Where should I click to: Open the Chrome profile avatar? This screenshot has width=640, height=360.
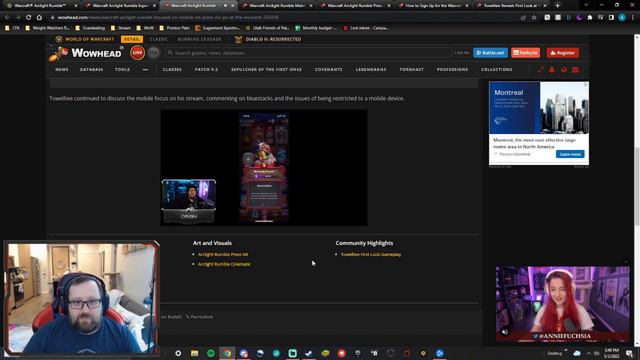tap(622, 18)
